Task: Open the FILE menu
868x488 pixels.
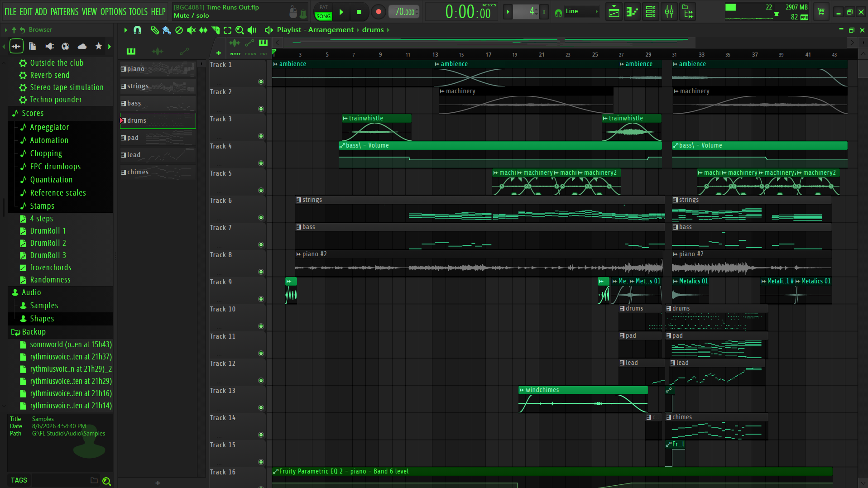Action: (10, 12)
